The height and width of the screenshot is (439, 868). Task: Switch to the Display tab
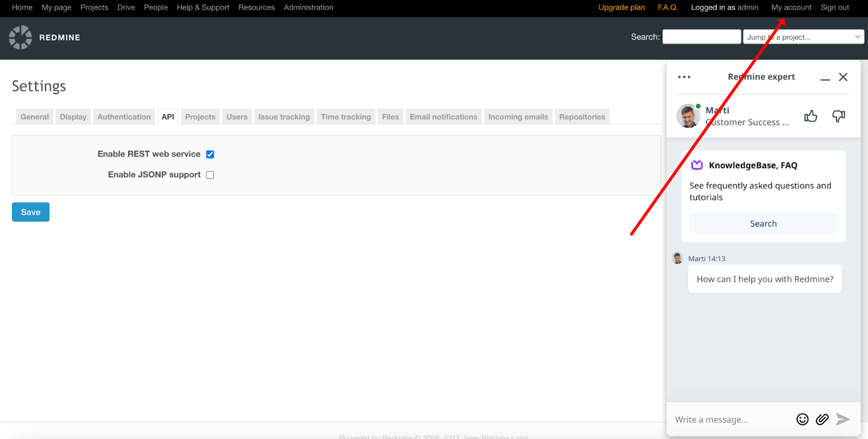[x=73, y=117]
